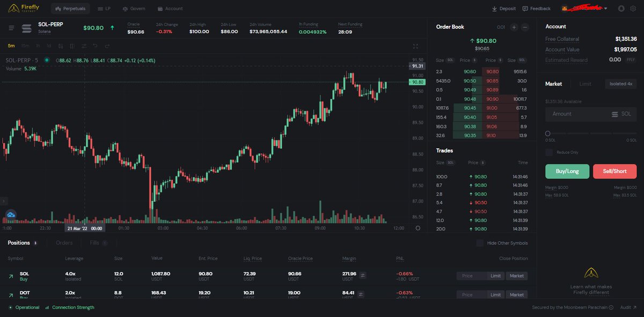This screenshot has height=317, width=644.
Task: Click the Buy/Long button
Action: point(567,171)
